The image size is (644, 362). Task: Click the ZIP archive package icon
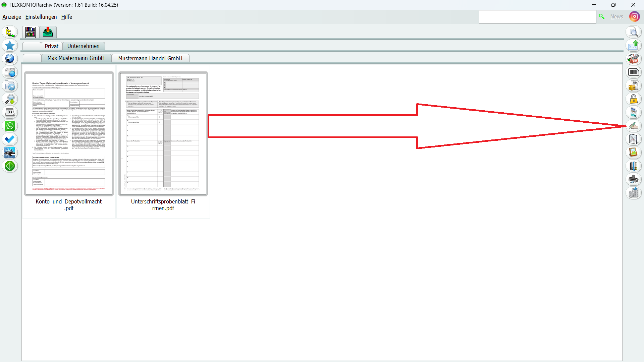coord(633,85)
